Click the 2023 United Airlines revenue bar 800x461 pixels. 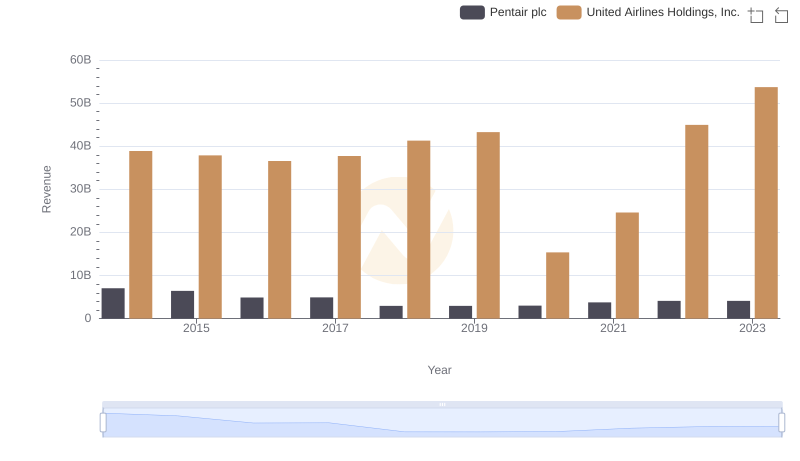click(766, 202)
